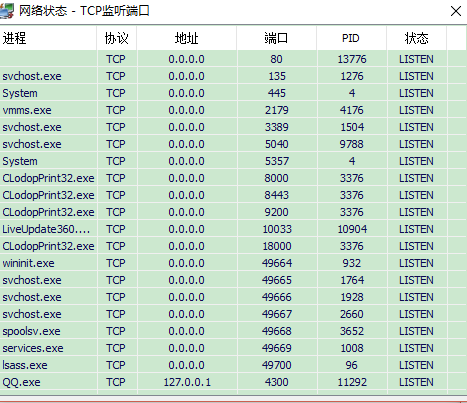This screenshot has width=467, height=403.
Task: Click PID 1928 cell
Action: (x=352, y=297)
